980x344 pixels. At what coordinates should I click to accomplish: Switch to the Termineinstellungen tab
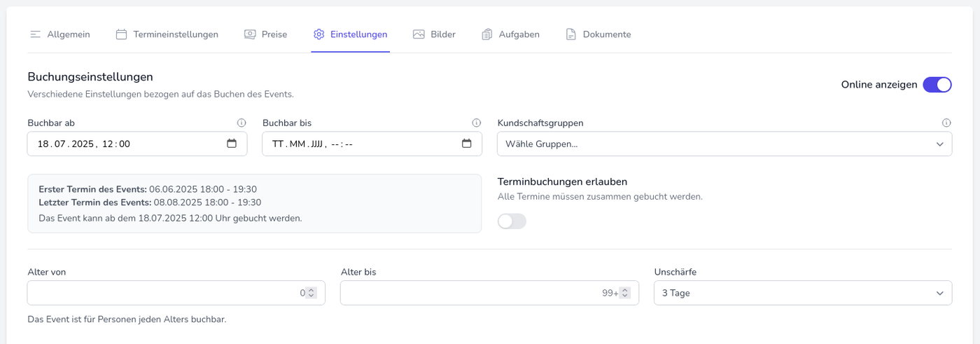coord(167,34)
